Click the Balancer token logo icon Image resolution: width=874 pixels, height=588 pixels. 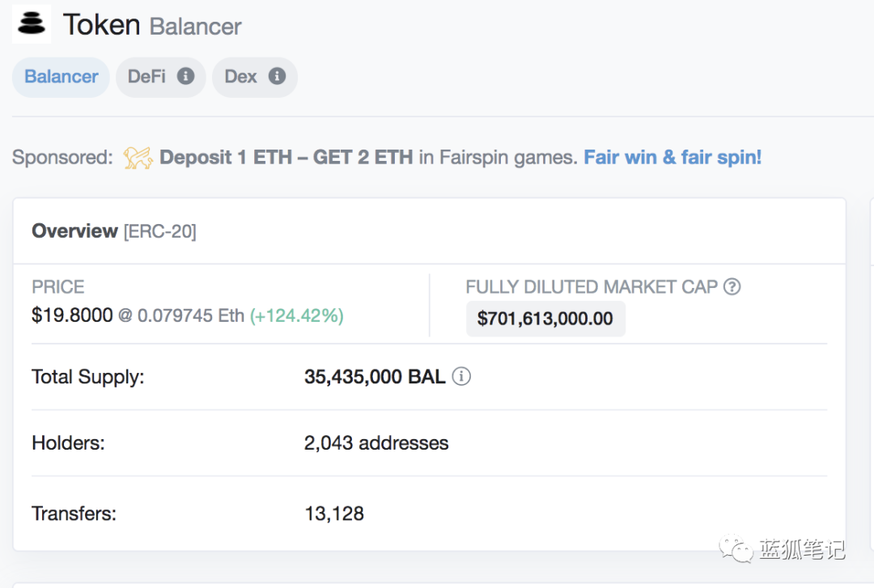(32, 24)
